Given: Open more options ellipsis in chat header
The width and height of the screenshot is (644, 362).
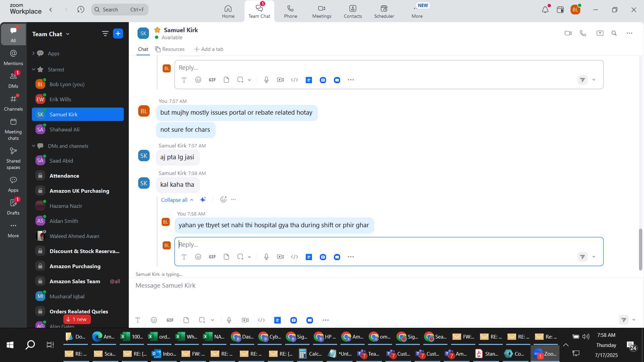Looking at the screenshot, I should [630, 33].
